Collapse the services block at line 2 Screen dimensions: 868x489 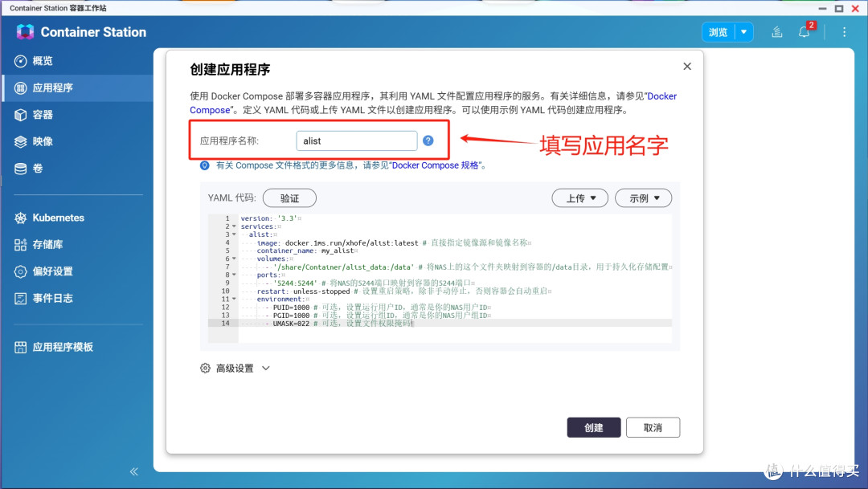[234, 226]
